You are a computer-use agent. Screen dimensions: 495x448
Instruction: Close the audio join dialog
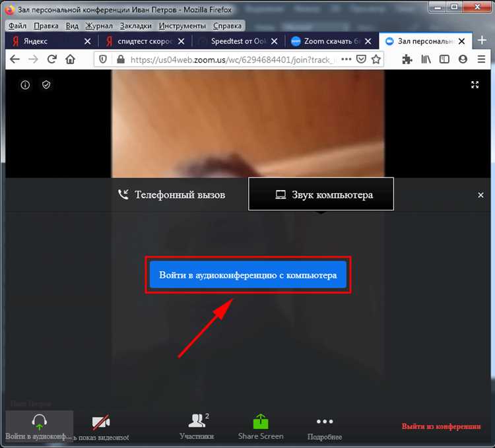click(x=480, y=195)
